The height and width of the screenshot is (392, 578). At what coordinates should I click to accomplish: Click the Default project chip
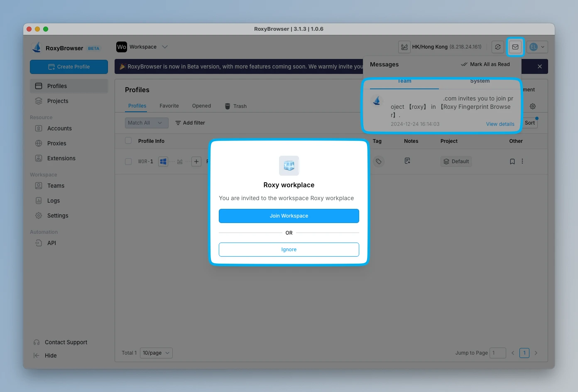(456, 162)
